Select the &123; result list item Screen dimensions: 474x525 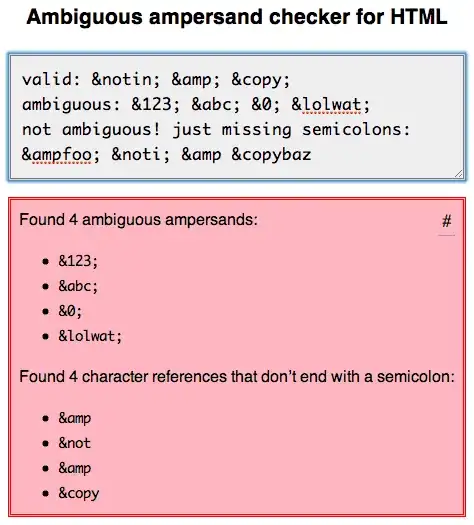pos(78,261)
